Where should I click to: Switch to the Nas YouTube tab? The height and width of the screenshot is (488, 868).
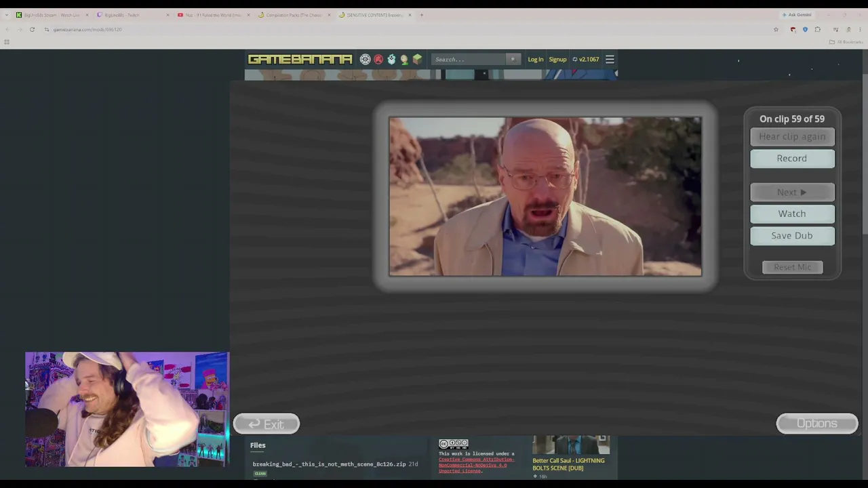tap(213, 15)
